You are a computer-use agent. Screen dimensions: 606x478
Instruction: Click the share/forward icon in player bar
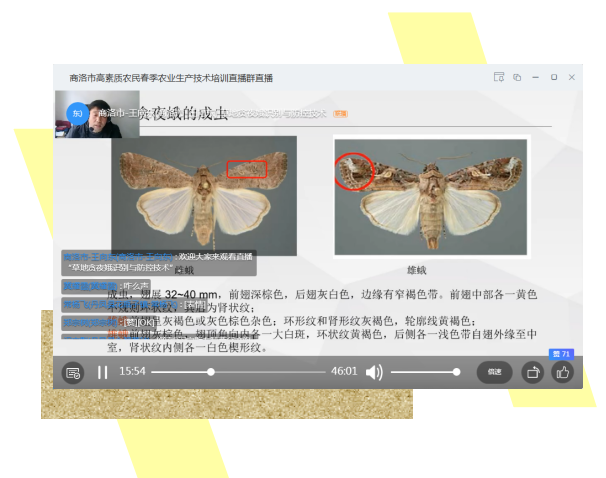[x=532, y=372]
